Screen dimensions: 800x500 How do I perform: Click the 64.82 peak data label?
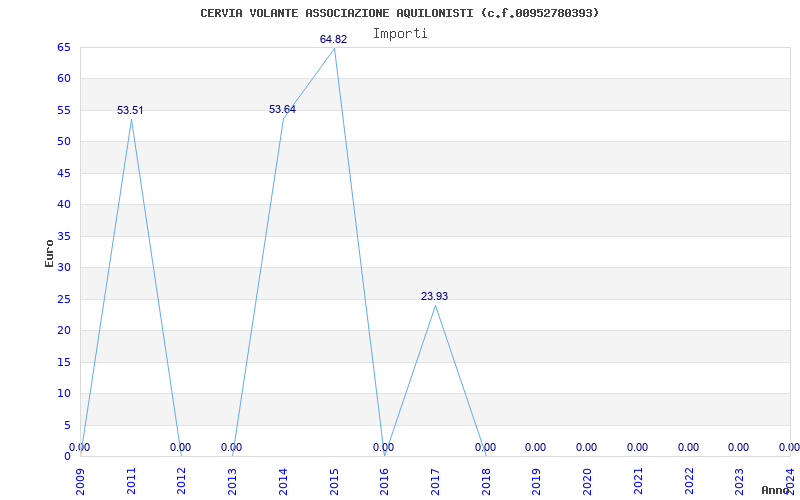point(333,39)
